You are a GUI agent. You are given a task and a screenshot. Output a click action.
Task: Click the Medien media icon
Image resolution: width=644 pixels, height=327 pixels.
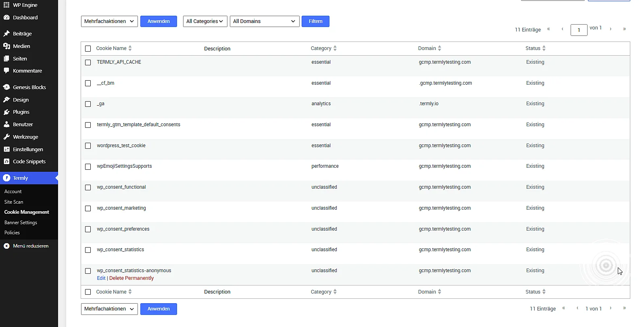pyautogui.click(x=6, y=46)
